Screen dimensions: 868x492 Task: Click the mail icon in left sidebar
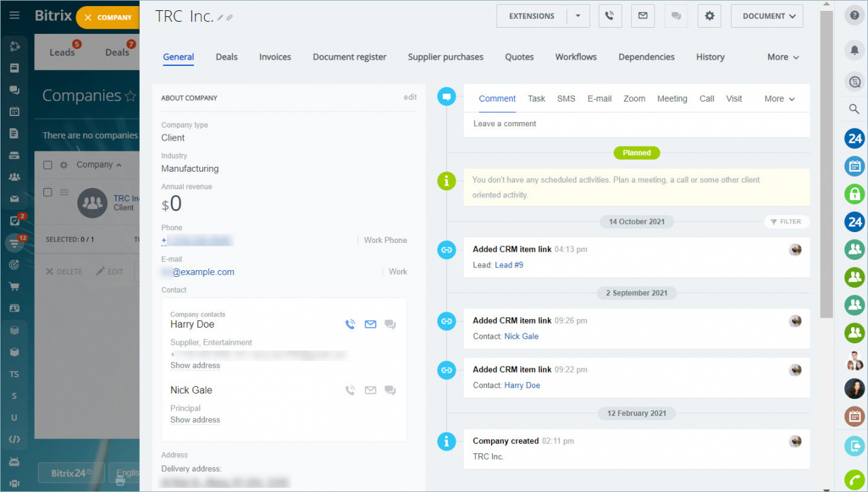[14, 199]
